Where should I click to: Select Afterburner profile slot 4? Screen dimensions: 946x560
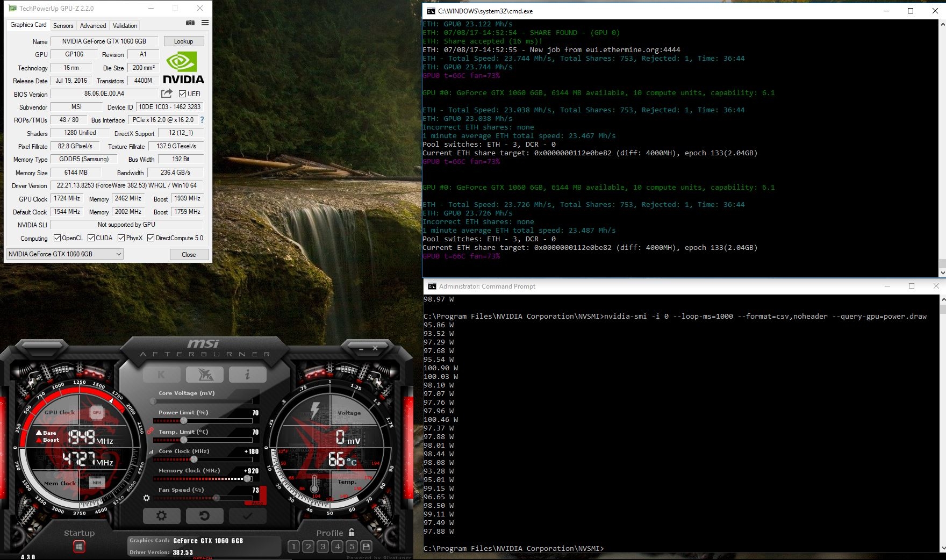(x=338, y=547)
